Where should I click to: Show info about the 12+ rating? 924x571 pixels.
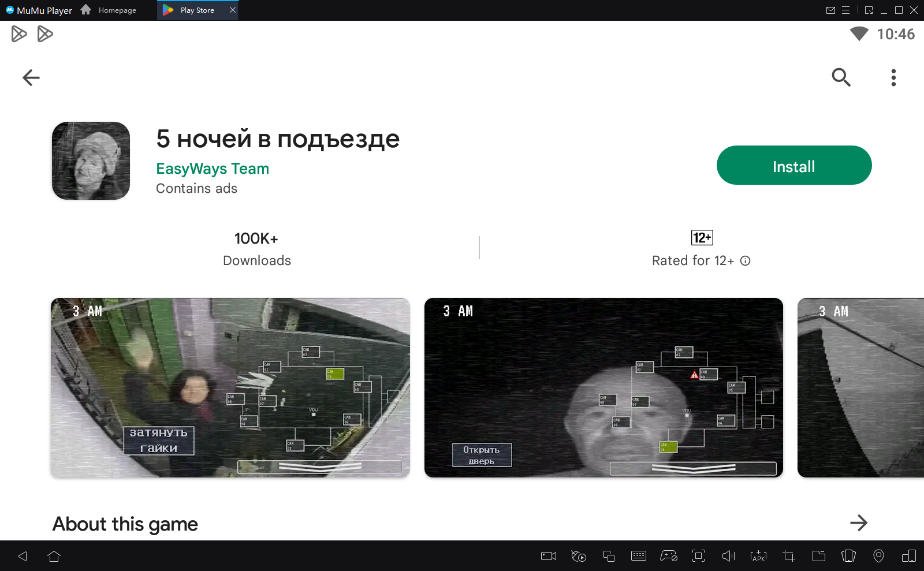(x=746, y=261)
